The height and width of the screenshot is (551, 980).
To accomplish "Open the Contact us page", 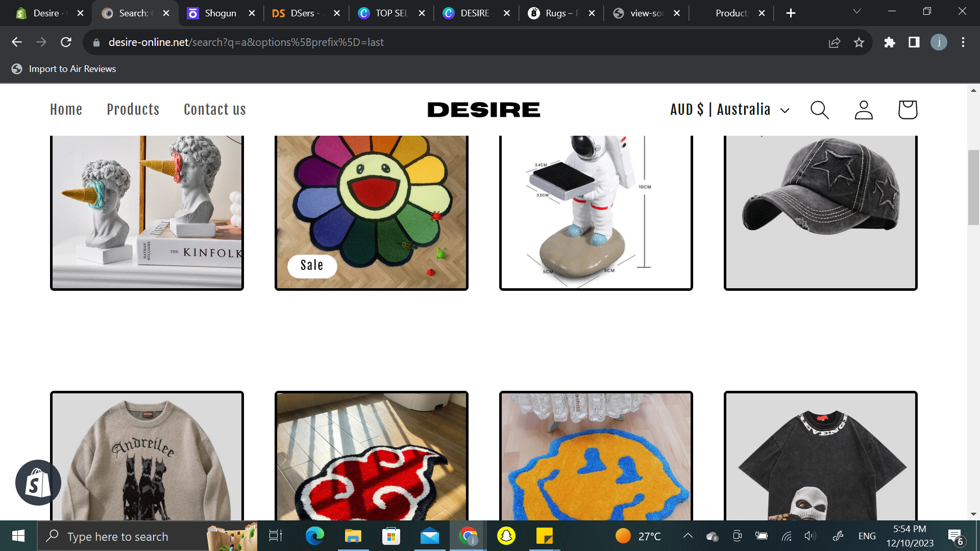I will tap(215, 110).
